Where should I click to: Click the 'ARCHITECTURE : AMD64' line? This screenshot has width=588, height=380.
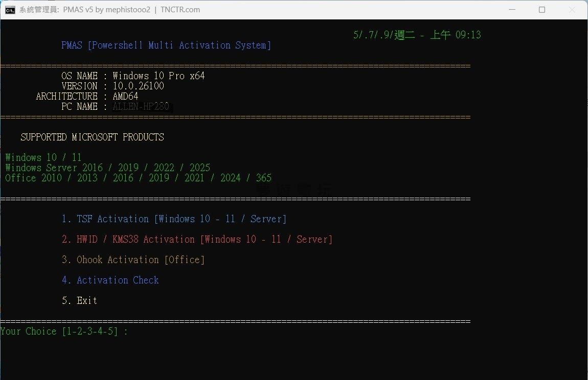(x=87, y=97)
